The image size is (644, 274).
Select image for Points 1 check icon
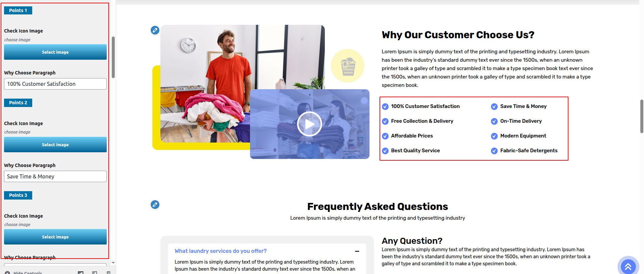tap(55, 52)
